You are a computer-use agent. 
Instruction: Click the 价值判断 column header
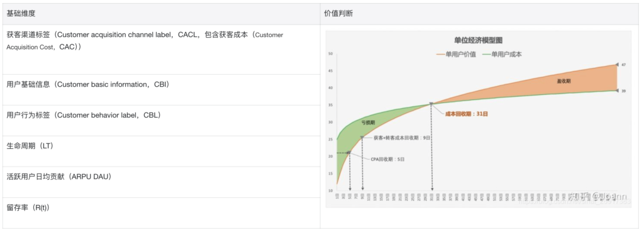click(338, 14)
